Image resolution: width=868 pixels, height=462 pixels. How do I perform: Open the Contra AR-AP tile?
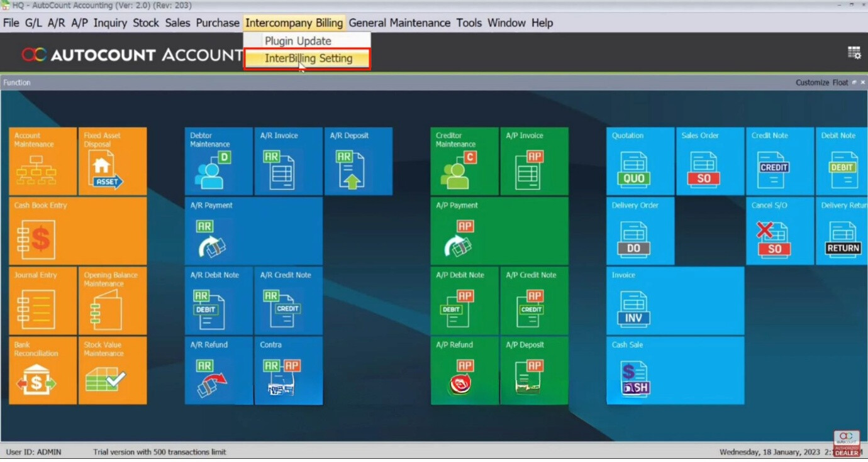tap(288, 371)
